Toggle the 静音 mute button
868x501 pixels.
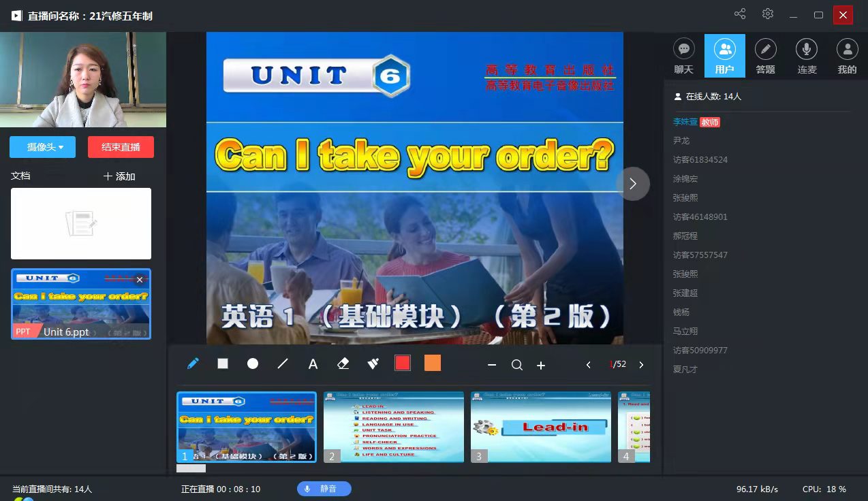[324, 489]
